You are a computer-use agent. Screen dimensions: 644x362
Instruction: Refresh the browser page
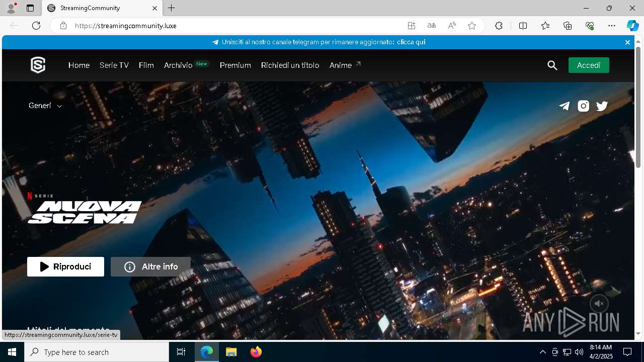pos(36,26)
